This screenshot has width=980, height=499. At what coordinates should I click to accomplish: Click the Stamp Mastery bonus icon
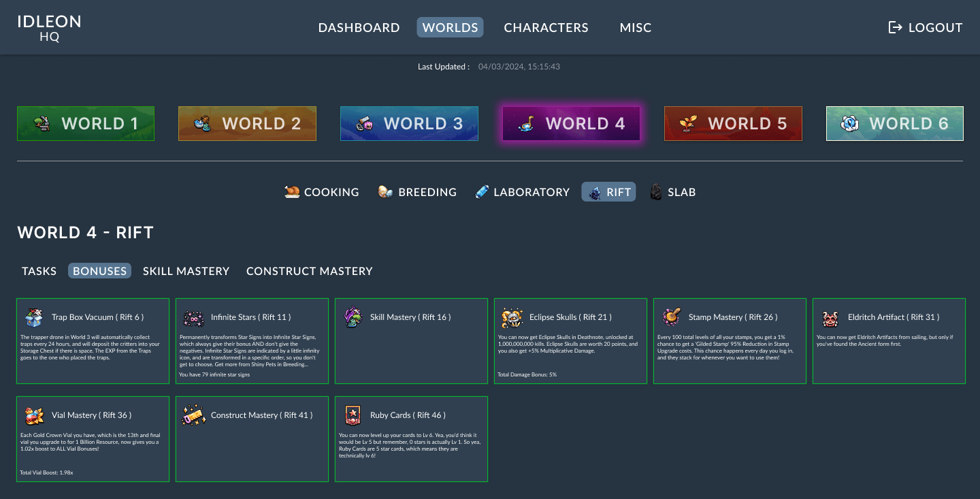point(671,318)
